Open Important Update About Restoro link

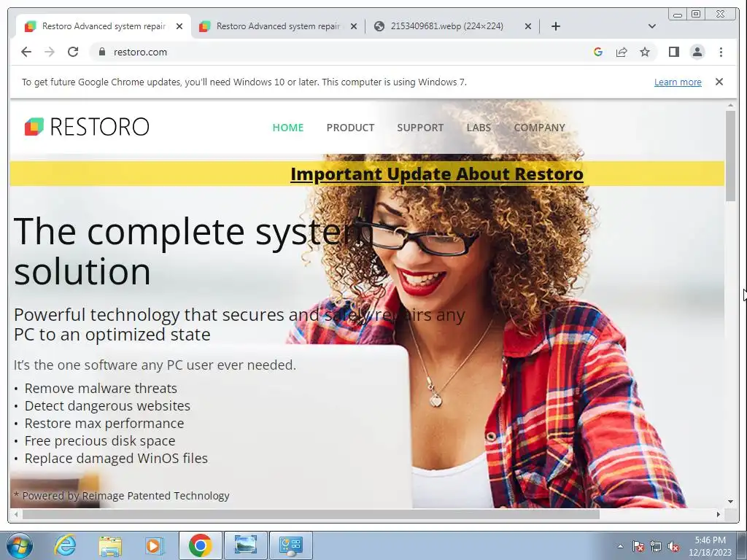click(x=437, y=174)
